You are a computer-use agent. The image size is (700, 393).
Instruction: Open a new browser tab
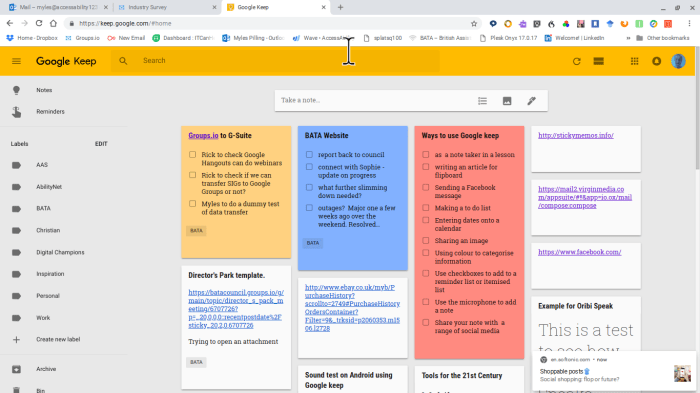[340, 7]
